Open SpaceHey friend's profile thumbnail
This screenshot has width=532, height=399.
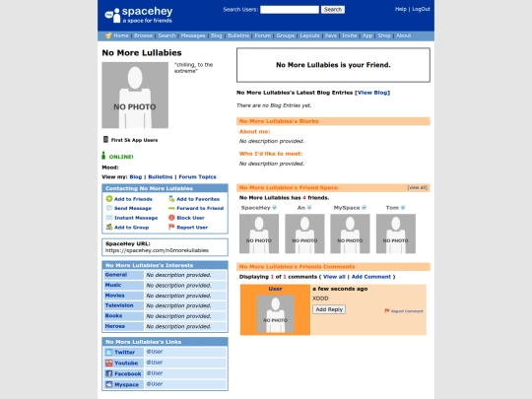pyautogui.click(x=259, y=233)
